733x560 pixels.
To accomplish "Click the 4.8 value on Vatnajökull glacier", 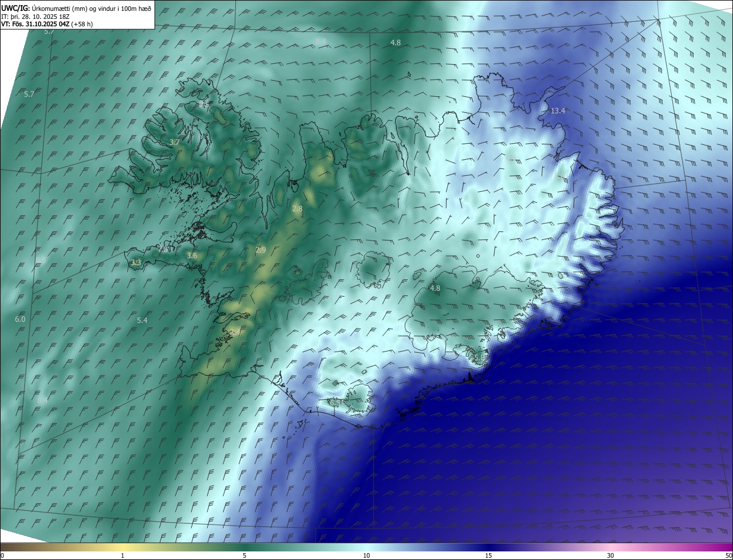I will [x=435, y=289].
